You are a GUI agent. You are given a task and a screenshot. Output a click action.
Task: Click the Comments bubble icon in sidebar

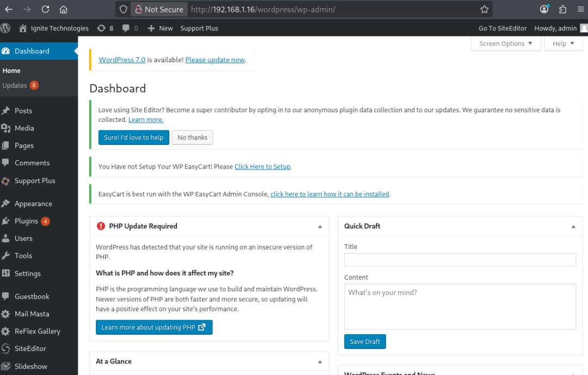click(5, 162)
